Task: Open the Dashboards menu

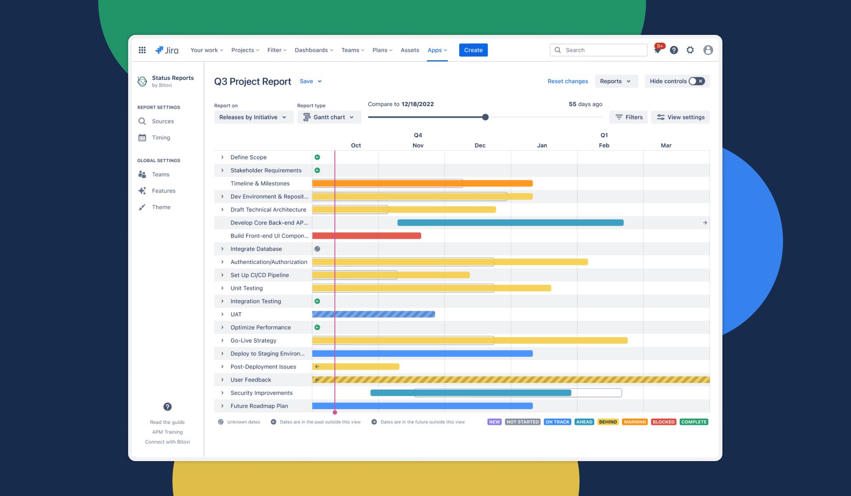Action: [314, 50]
